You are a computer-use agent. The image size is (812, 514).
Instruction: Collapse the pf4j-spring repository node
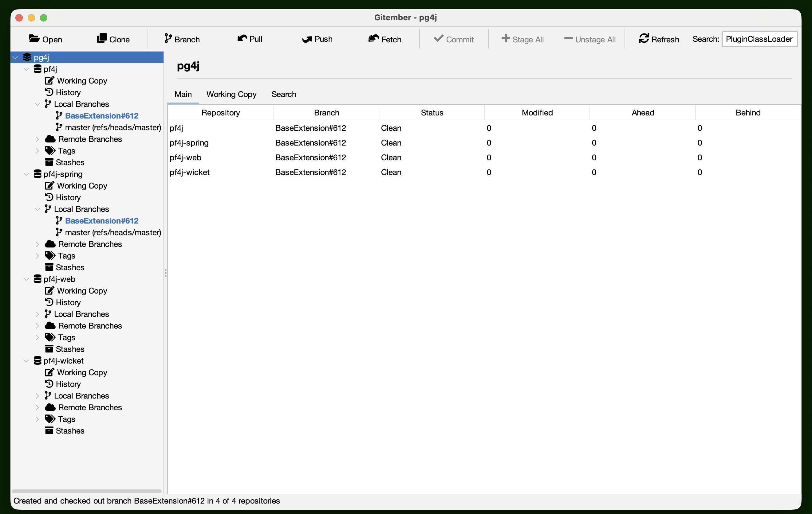click(x=26, y=174)
